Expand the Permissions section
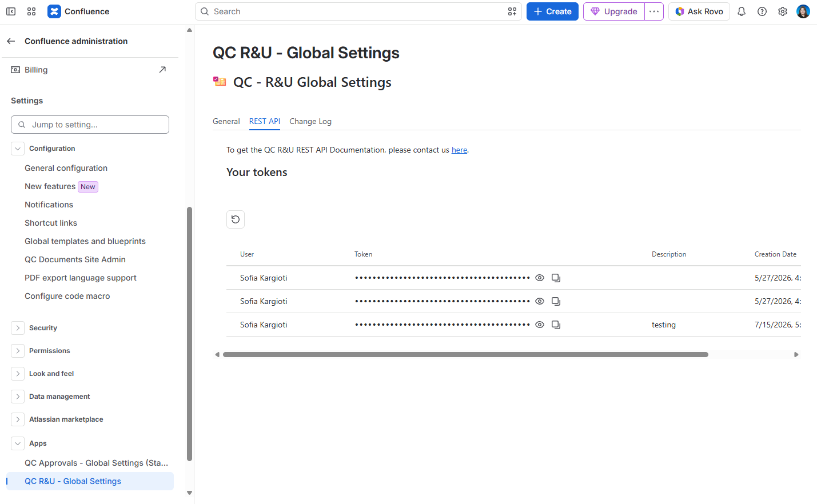This screenshot has height=504, width=817. pos(18,351)
